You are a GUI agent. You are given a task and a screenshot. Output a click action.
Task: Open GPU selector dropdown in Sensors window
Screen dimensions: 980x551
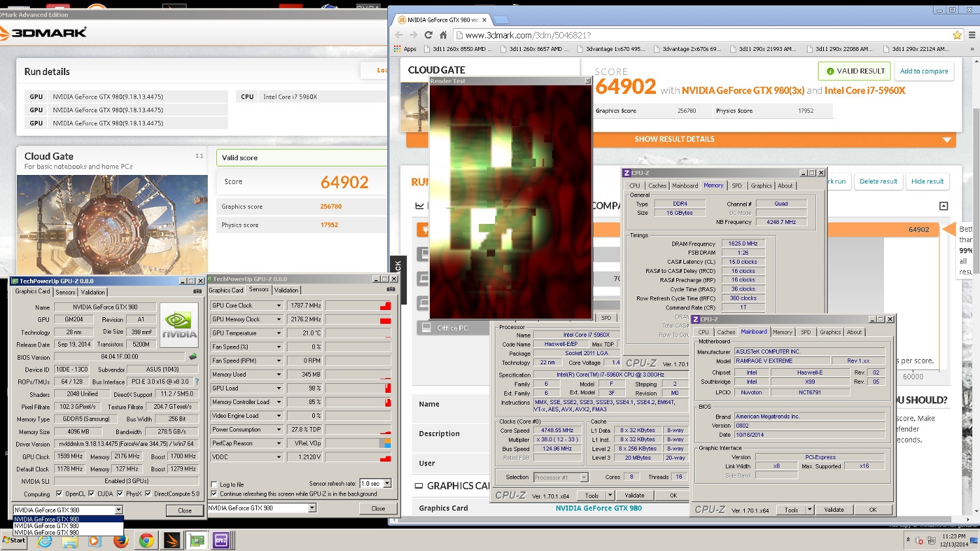click(312, 508)
